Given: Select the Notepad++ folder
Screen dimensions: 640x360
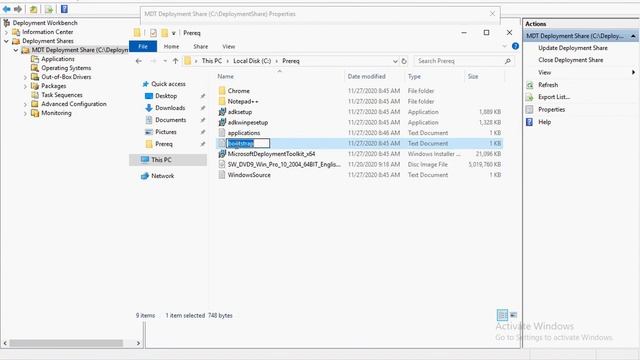Looking at the screenshot, I should [243, 101].
